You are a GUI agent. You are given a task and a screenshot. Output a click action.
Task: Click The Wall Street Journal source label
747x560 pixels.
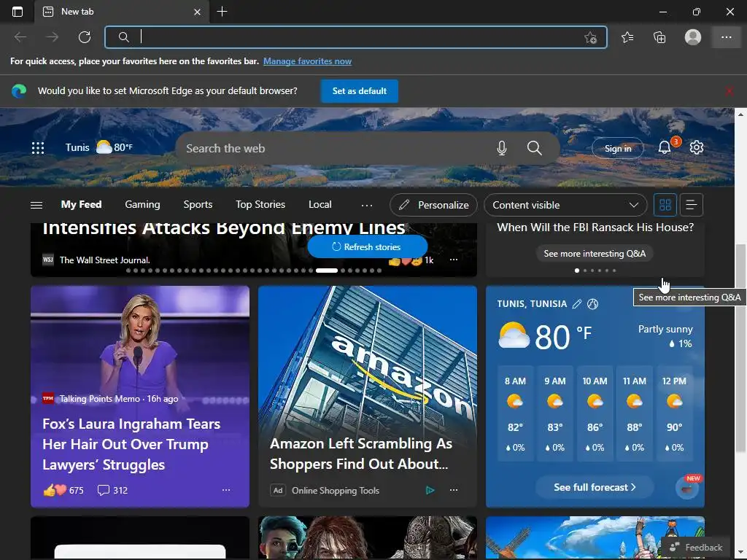[104, 260]
